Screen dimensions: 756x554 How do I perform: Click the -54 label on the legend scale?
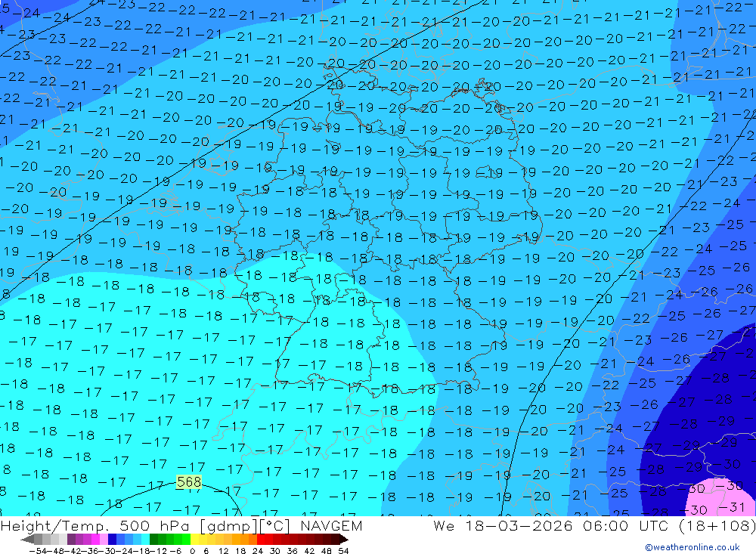pos(38,551)
